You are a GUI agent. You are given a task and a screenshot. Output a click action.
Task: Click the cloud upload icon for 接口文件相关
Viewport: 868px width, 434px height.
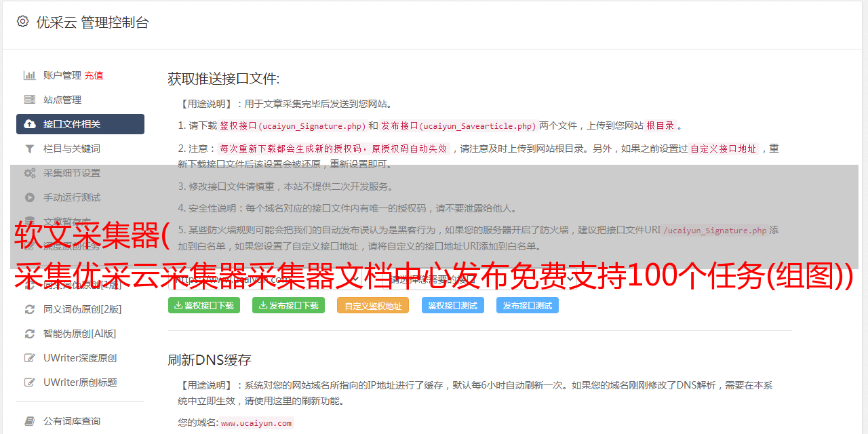[30, 124]
